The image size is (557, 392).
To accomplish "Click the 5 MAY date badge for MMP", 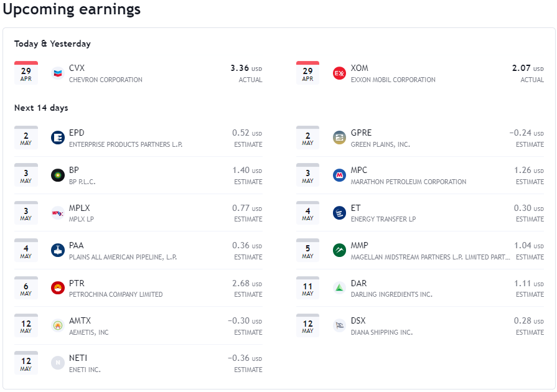I will pos(307,250).
